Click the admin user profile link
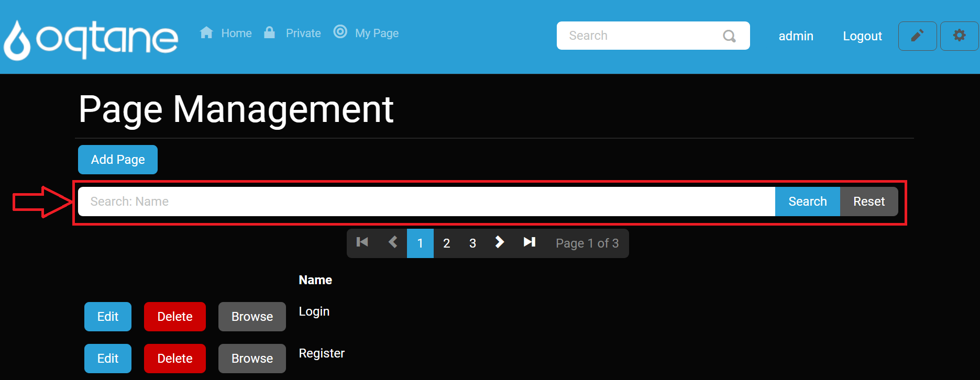The width and height of the screenshot is (980, 380). click(796, 36)
